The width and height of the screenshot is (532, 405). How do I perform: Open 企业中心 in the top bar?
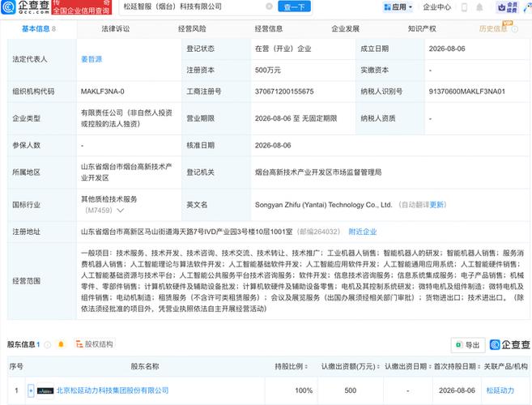(437, 6)
